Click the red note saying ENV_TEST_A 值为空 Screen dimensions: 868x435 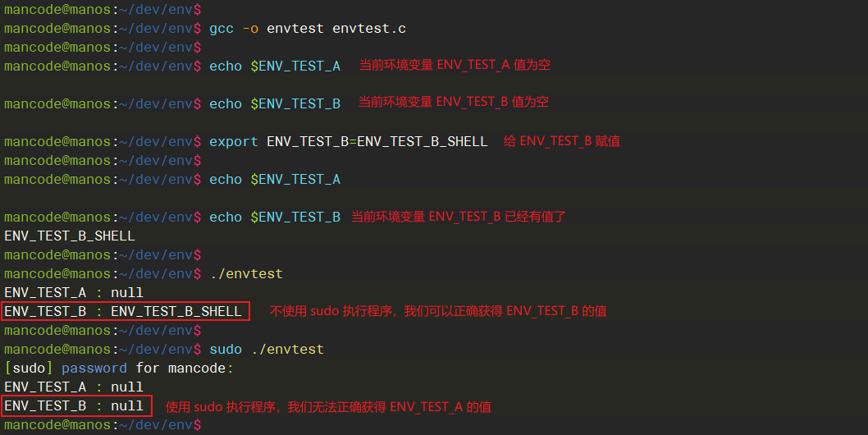tap(455, 65)
